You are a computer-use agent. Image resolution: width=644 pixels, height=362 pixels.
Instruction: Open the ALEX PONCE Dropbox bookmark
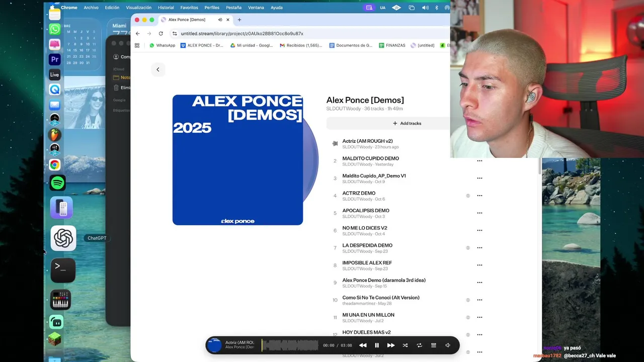click(202, 45)
